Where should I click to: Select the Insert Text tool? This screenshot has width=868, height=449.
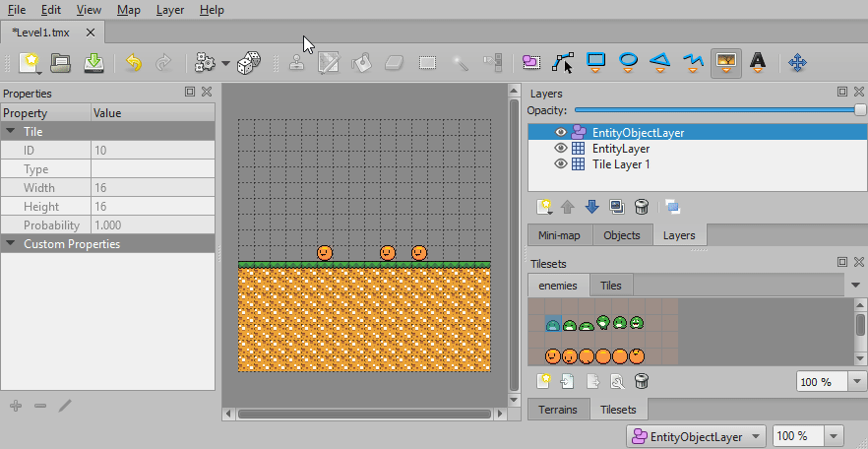758,63
